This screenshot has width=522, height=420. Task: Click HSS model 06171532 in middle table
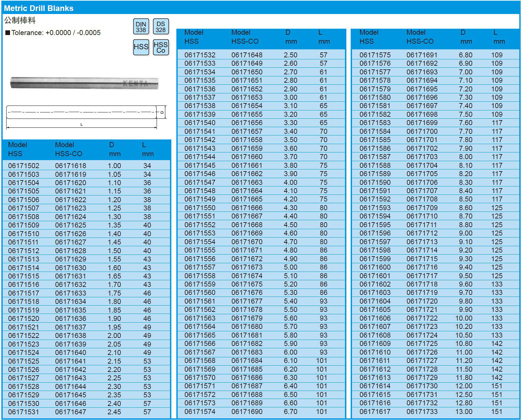point(200,55)
